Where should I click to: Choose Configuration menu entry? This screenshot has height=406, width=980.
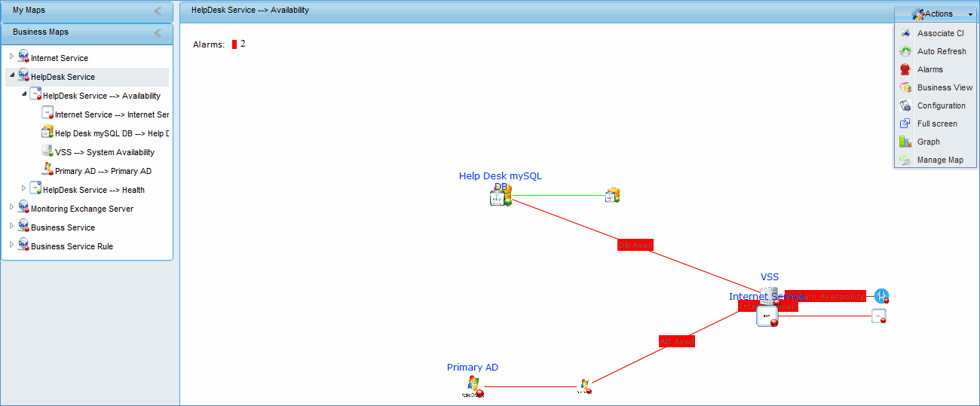(x=936, y=105)
